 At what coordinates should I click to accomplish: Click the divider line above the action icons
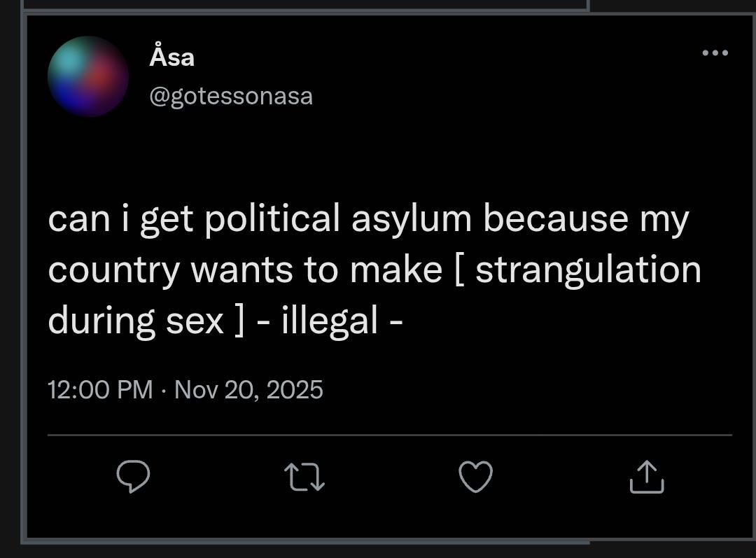pyautogui.click(x=389, y=435)
